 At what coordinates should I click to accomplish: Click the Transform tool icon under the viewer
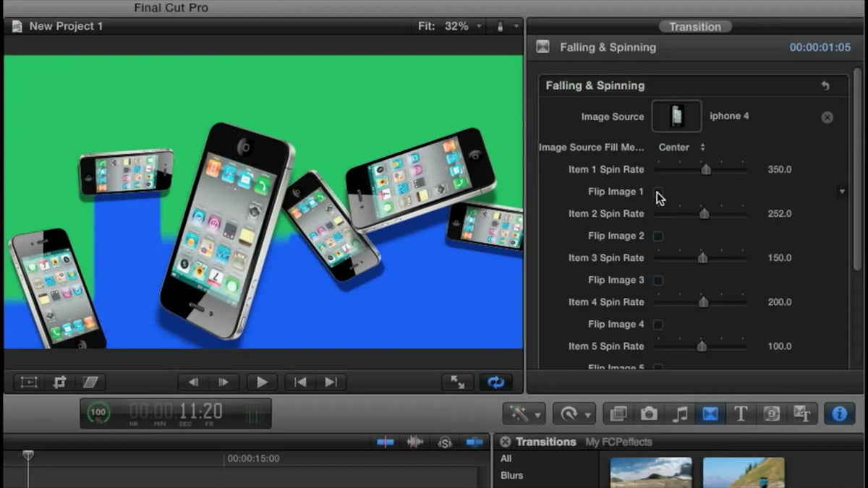[x=29, y=382]
